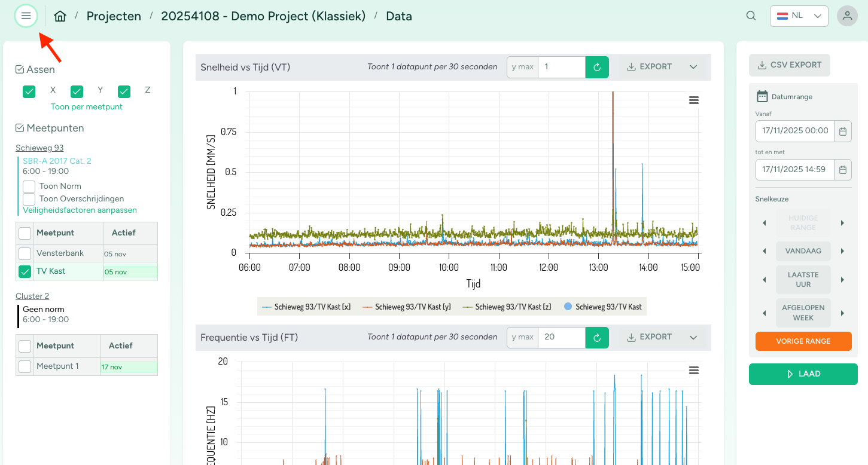The height and width of the screenshot is (465, 868).
Task: Open the NL language dropdown
Action: coord(799,16)
